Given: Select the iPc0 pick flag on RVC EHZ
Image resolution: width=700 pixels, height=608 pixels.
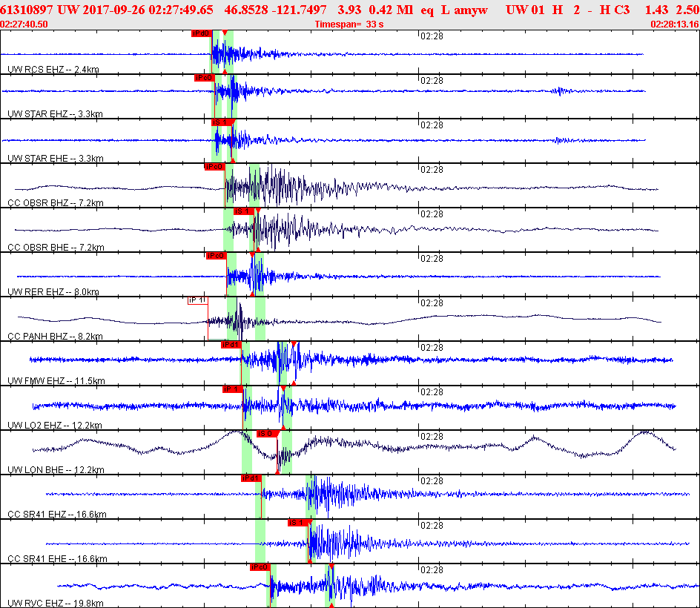Looking at the screenshot, I should [260, 567].
